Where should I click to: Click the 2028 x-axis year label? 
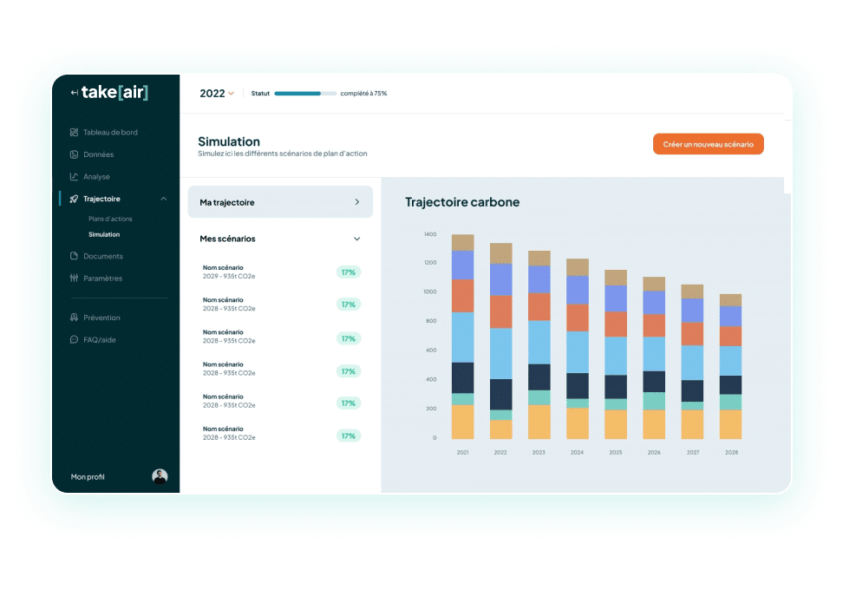tap(731, 452)
